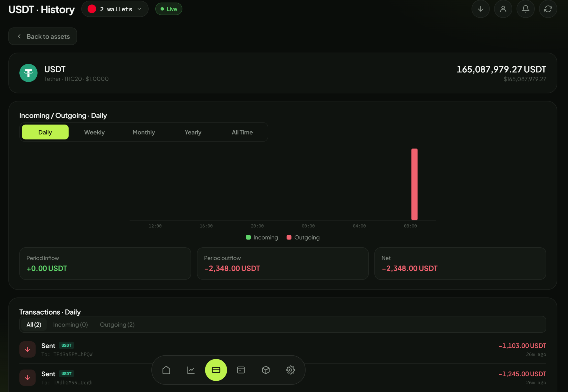Click sent arrow icon for TAdhGM99…Ucgh transaction

coord(27,378)
